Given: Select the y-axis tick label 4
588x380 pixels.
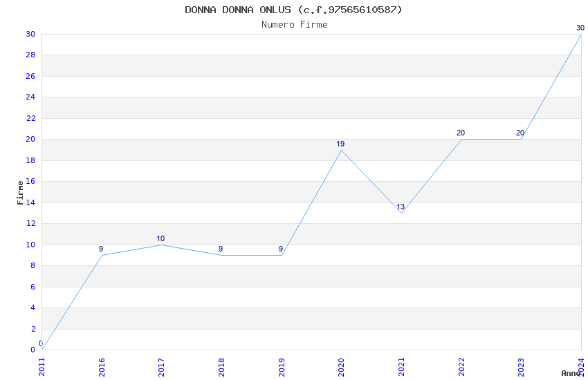Looking at the screenshot, I should [33, 307].
